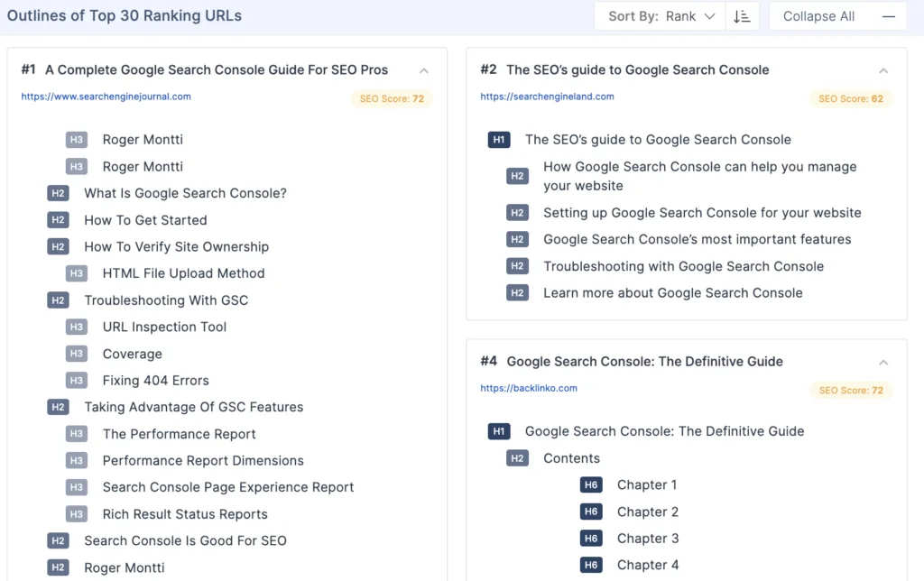Click H3 icon beside URL Inspection Tool
The height and width of the screenshot is (581, 924).
coord(76,327)
